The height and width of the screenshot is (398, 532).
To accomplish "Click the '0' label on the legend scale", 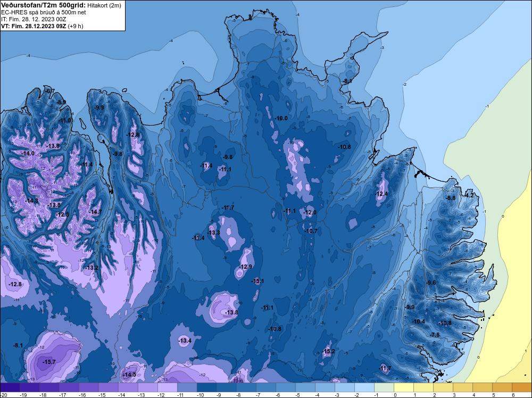I will click(395, 395).
